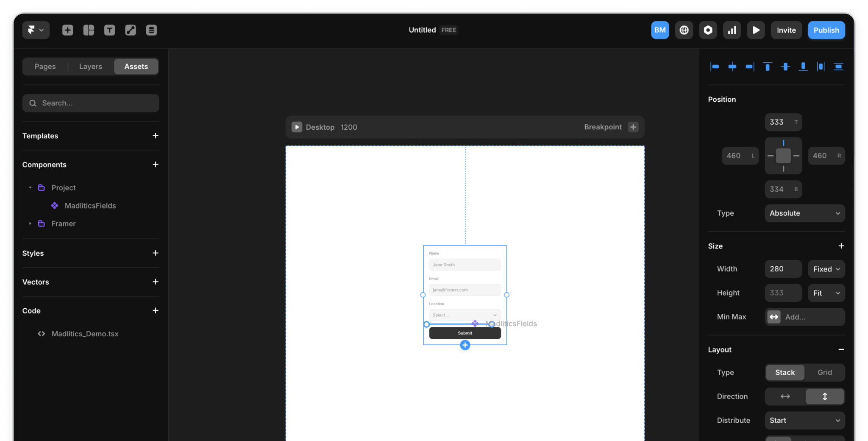
Task: Open the analytics bar chart icon
Action: pyautogui.click(x=732, y=30)
